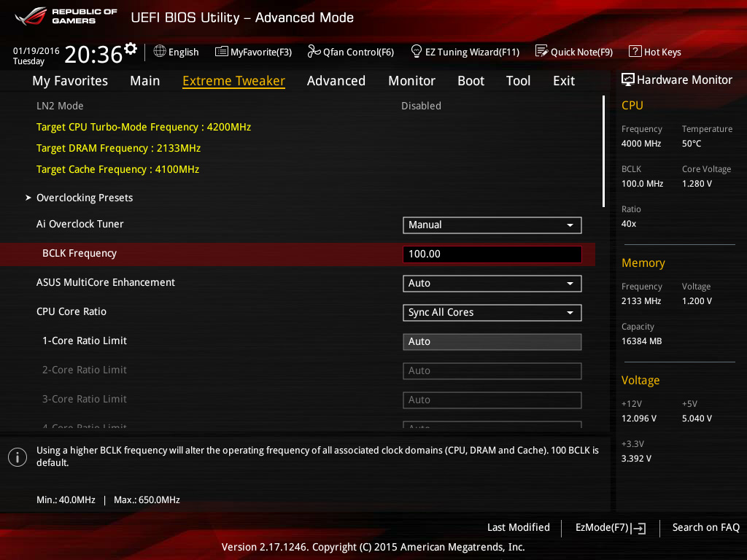Image resolution: width=747 pixels, height=560 pixels.
Task: Switch to the Monitor tab
Action: (x=411, y=81)
